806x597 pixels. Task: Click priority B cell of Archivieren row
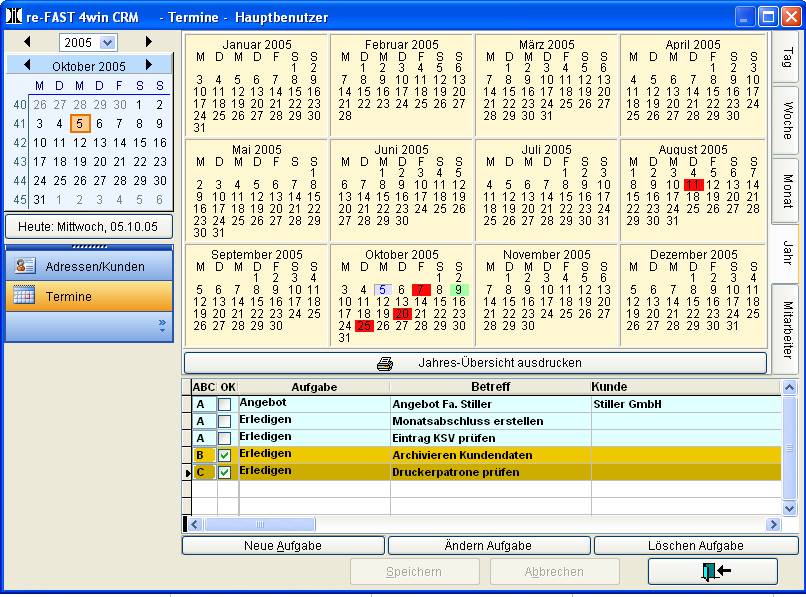(x=204, y=455)
